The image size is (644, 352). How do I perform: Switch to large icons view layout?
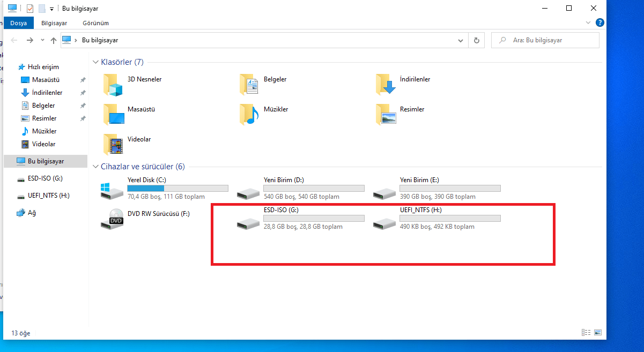[x=598, y=333]
